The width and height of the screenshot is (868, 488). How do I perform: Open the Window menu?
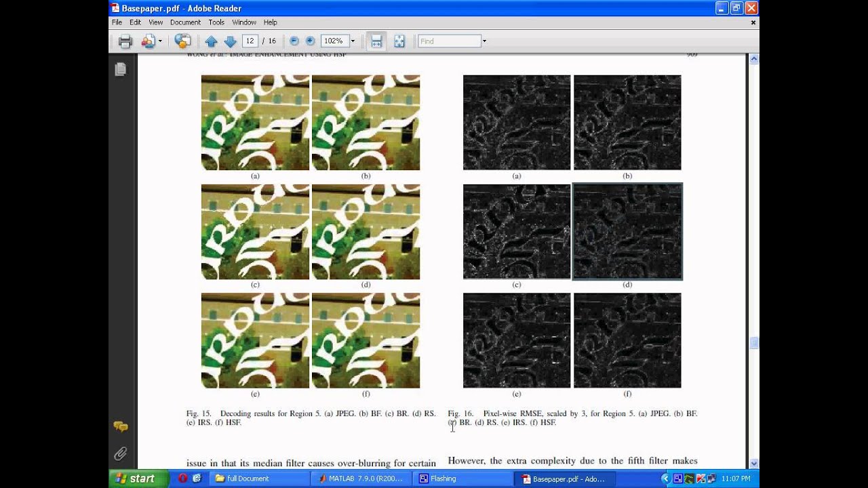pyautogui.click(x=244, y=22)
